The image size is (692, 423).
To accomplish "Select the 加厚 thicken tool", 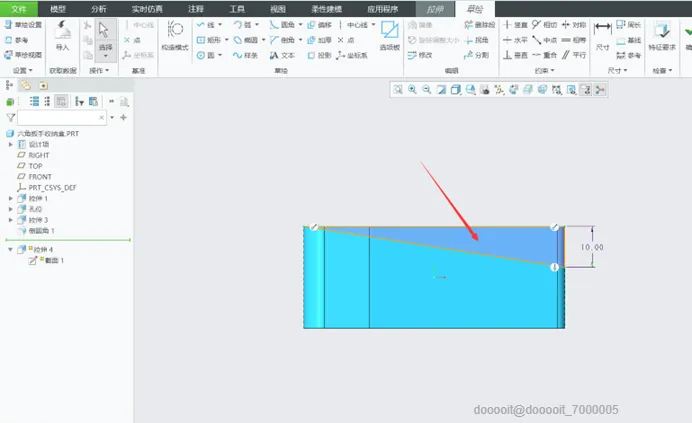I will coord(320,40).
